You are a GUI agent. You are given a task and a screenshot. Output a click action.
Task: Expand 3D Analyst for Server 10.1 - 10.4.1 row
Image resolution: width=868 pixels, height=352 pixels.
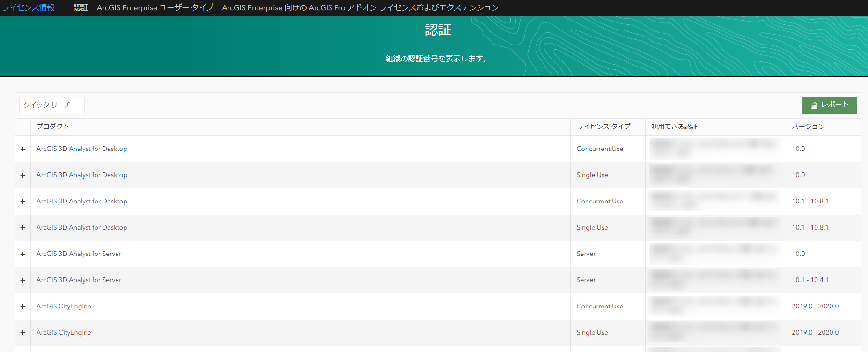22,280
